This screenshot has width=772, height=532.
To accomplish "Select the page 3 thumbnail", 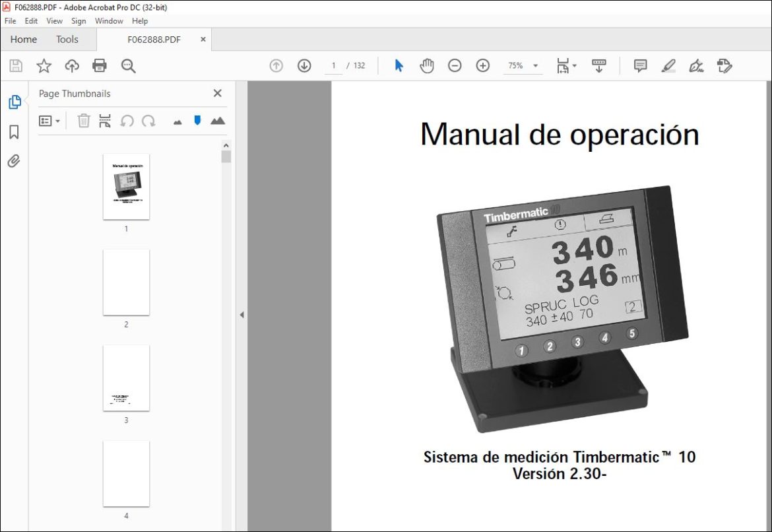I will [126, 378].
